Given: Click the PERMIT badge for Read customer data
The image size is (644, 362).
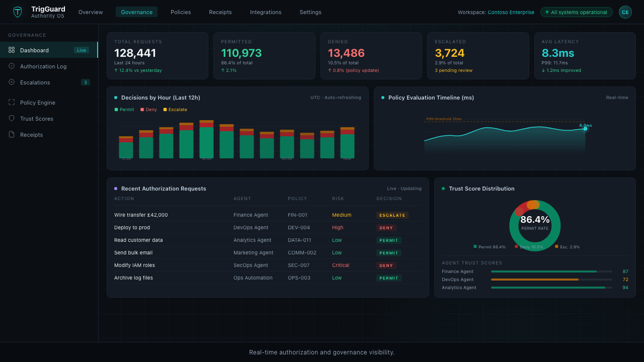Looking at the screenshot, I should pos(389,240).
